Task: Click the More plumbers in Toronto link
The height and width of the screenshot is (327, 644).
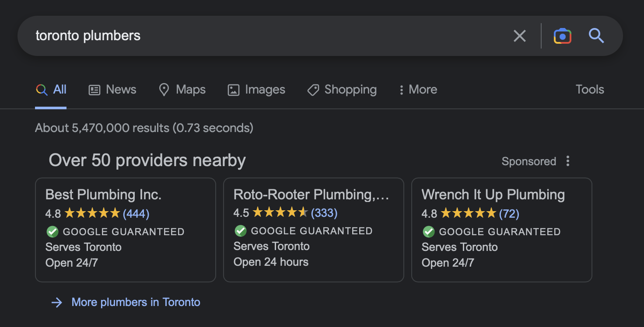Action: click(x=136, y=302)
